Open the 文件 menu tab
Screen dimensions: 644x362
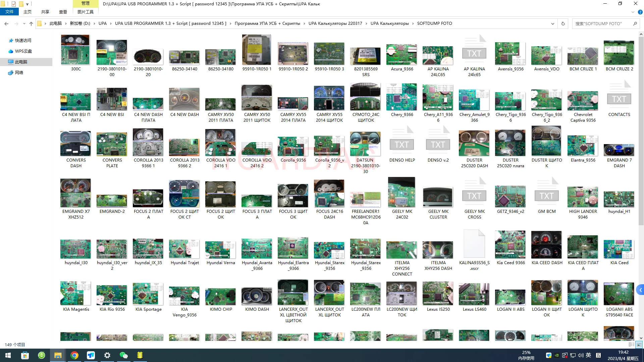[9, 12]
